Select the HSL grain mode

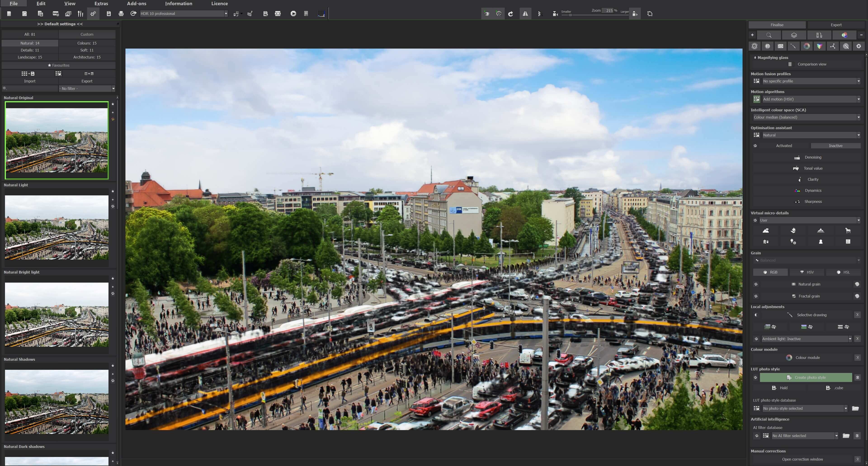pyautogui.click(x=843, y=272)
